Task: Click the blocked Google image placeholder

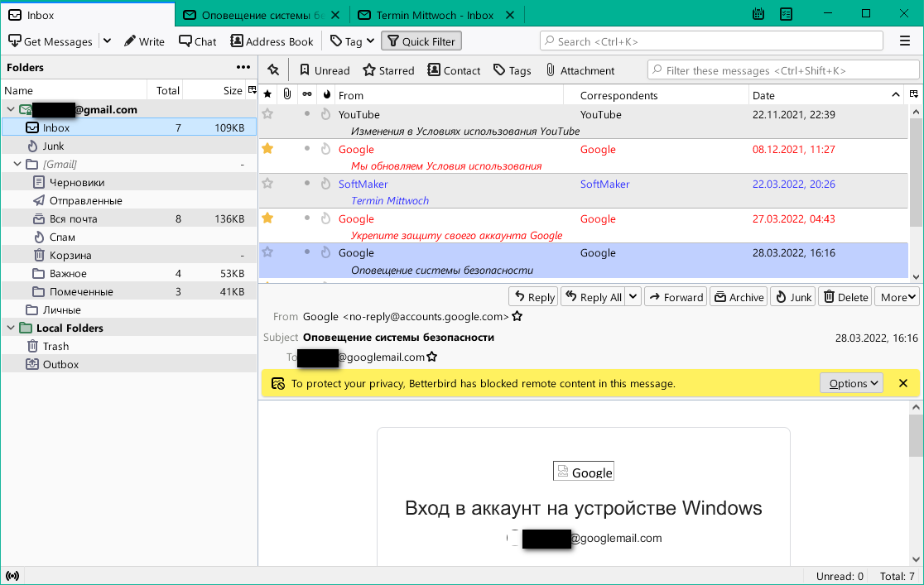Action: point(584,472)
